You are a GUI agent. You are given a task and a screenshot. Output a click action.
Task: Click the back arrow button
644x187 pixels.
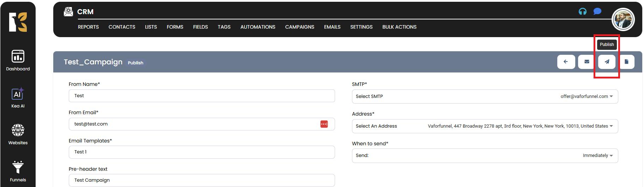[566, 62]
